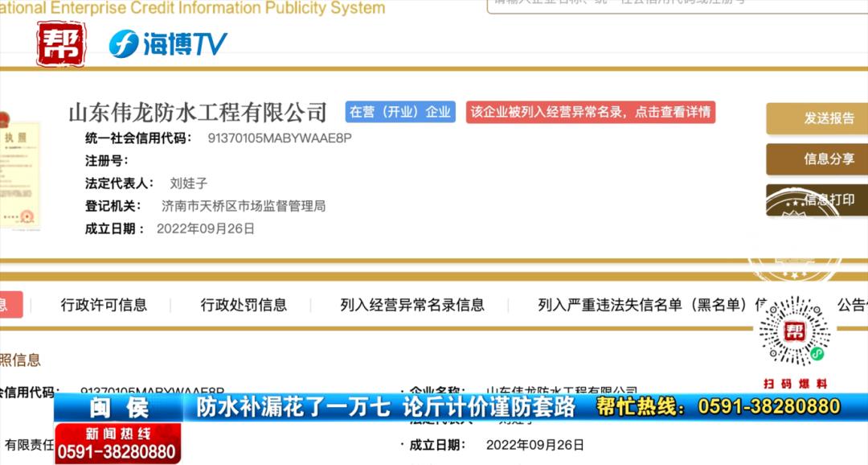Open the business license thumbnail image
Viewport: 868px width, 465px height.
click(20, 172)
